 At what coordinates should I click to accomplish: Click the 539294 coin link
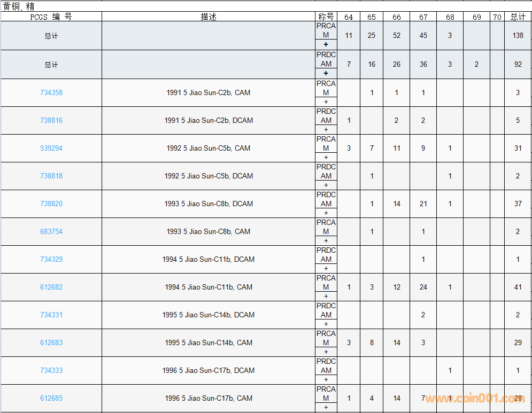point(51,148)
